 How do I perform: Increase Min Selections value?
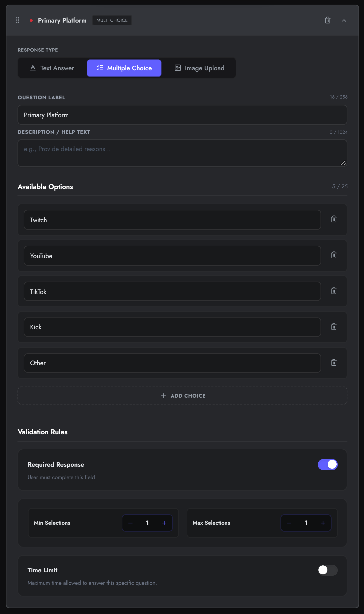click(164, 523)
